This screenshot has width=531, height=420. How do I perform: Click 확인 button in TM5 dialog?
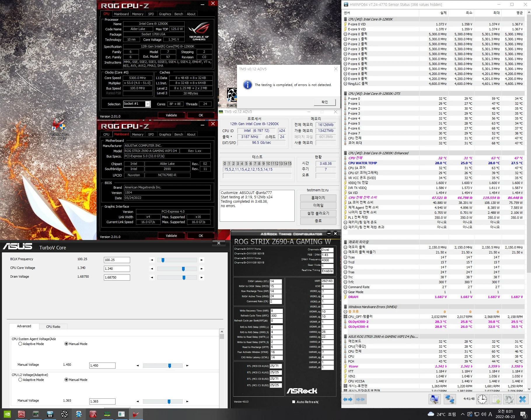(325, 102)
